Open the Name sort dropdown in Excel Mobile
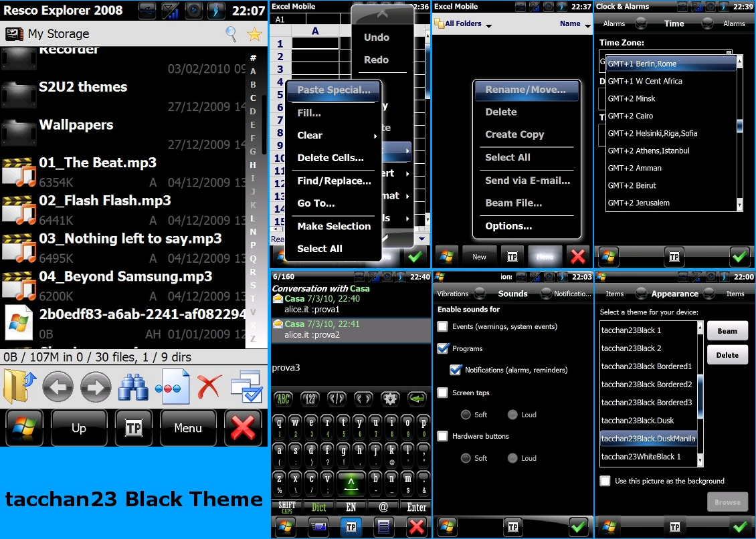The width and height of the screenshot is (756, 539). point(575,23)
